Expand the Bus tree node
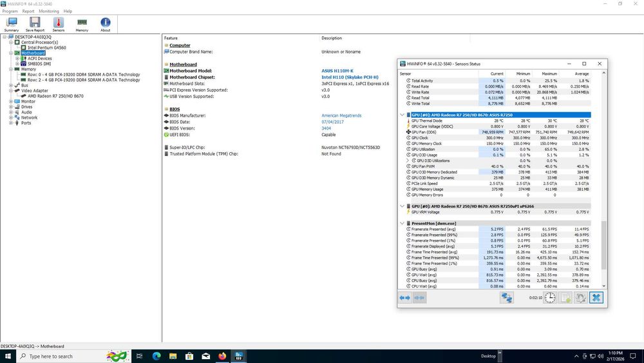 coord(11,86)
